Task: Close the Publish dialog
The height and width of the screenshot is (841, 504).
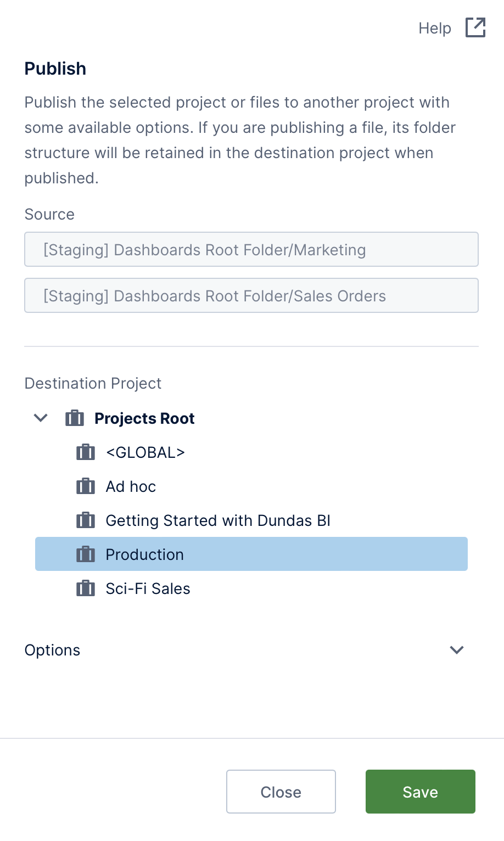Action: coord(281,792)
